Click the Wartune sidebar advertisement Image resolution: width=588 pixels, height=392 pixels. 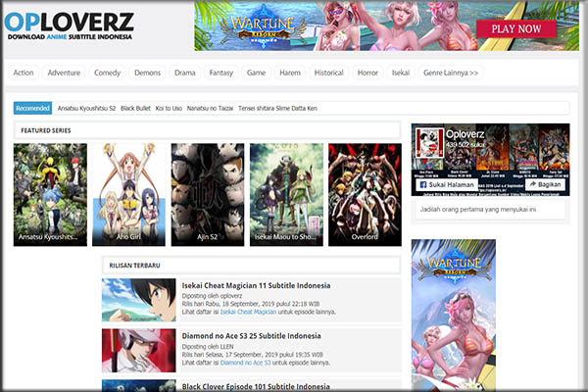point(454,316)
